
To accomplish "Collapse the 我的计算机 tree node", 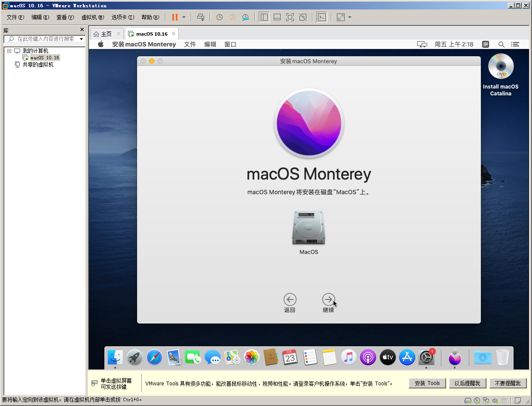I will tap(9, 51).
